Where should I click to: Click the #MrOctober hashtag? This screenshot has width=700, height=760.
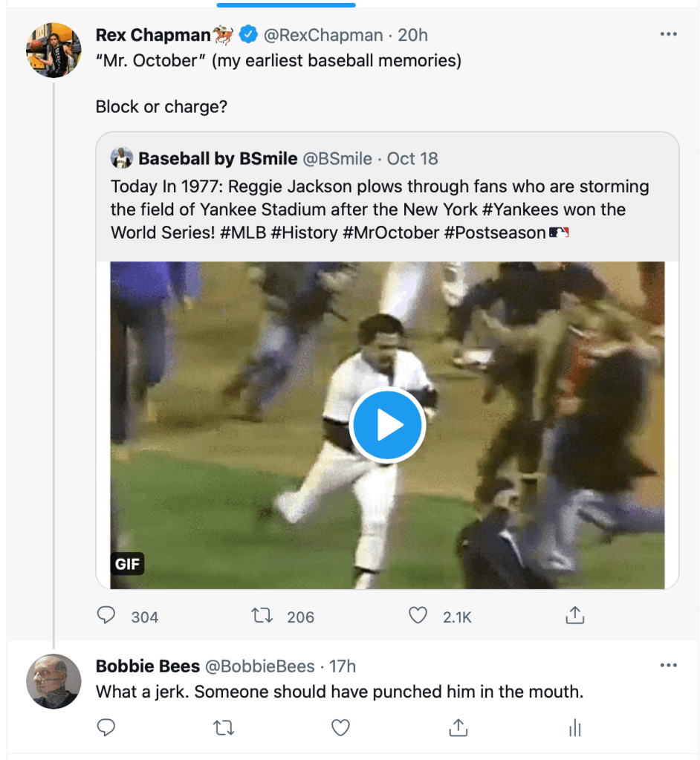tap(391, 233)
